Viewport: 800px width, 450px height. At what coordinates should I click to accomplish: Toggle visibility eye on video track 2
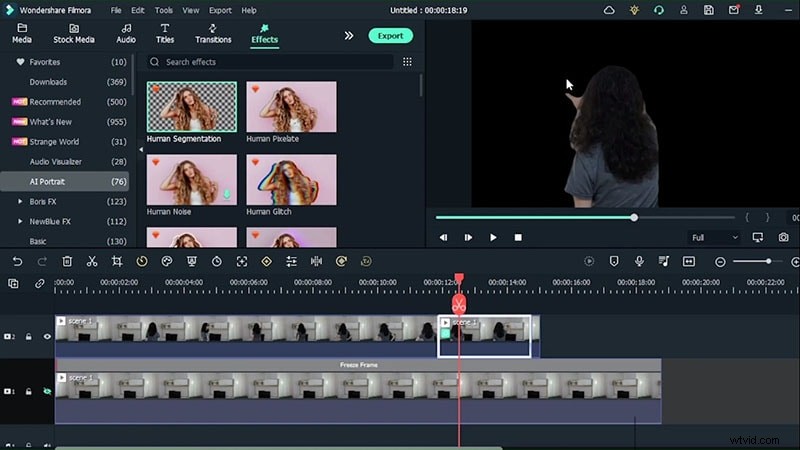[x=47, y=337]
